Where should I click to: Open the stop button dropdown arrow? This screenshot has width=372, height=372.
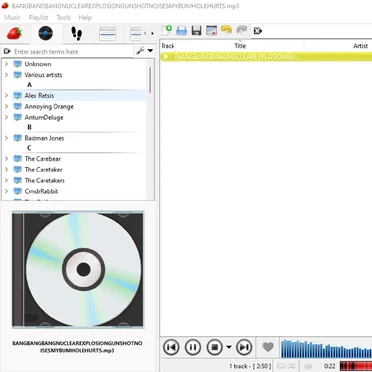(x=229, y=347)
